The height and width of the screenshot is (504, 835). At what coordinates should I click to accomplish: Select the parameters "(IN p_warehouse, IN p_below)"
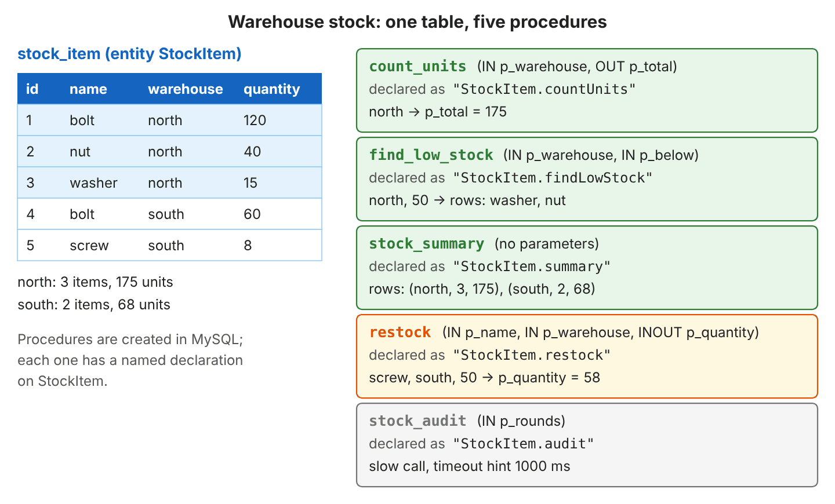[x=601, y=155]
